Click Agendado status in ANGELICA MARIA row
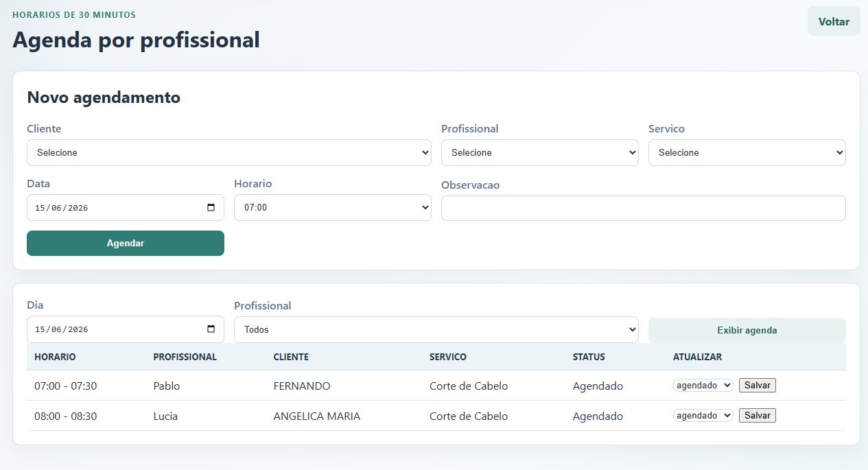 [598, 416]
